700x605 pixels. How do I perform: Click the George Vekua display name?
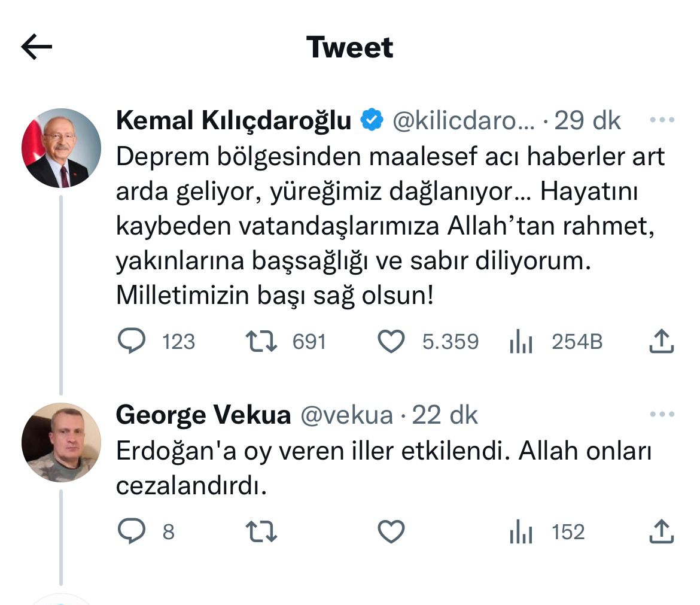click(203, 415)
